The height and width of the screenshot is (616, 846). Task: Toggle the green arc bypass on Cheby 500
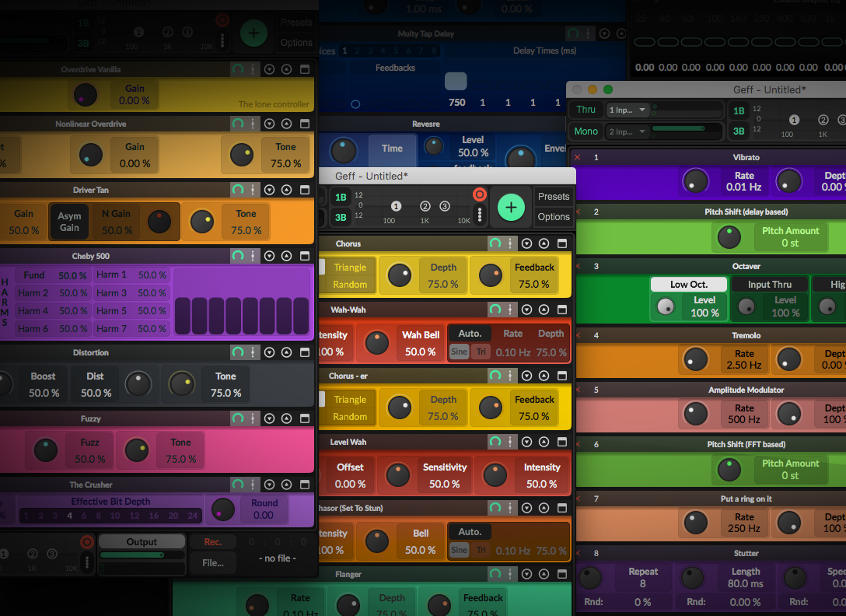point(237,256)
